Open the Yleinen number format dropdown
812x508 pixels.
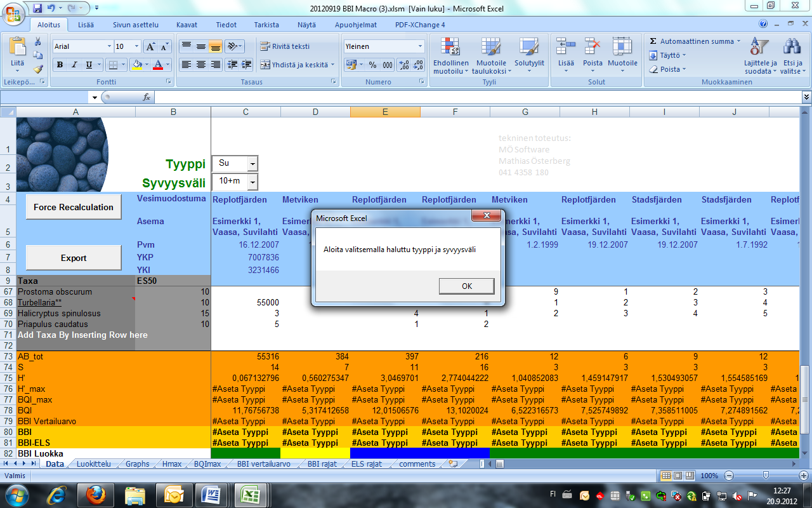click(420, 46)
